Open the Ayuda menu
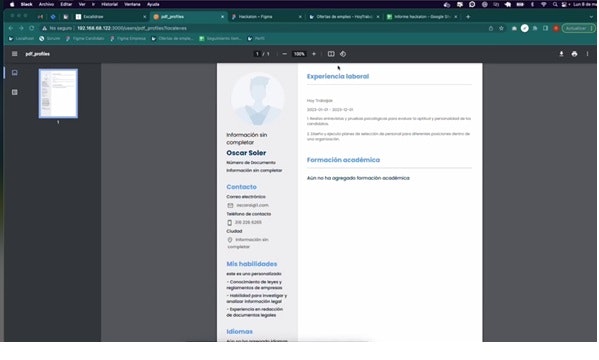Screen dimensions: 599x360 click(x=153, y=5)
